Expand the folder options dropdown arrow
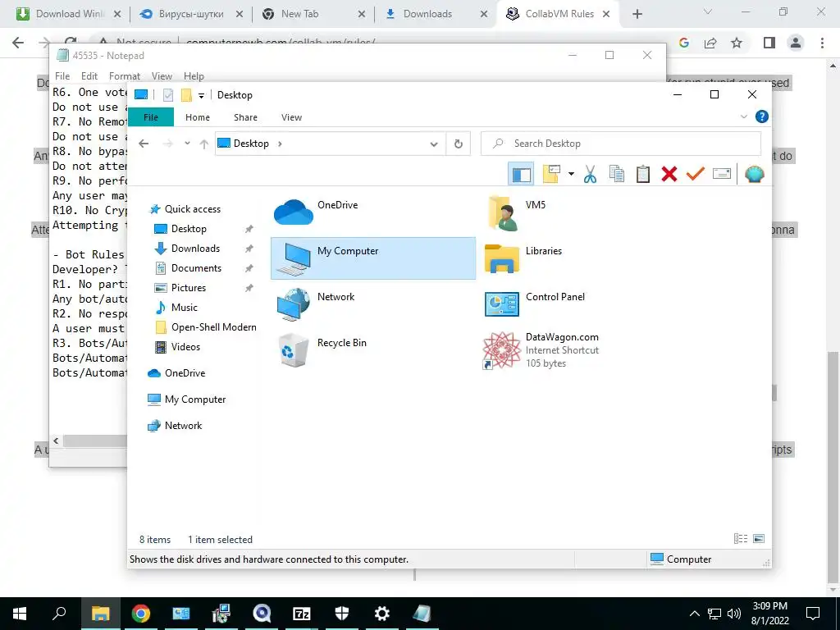The image size is (840, 630). coord(571,174)
